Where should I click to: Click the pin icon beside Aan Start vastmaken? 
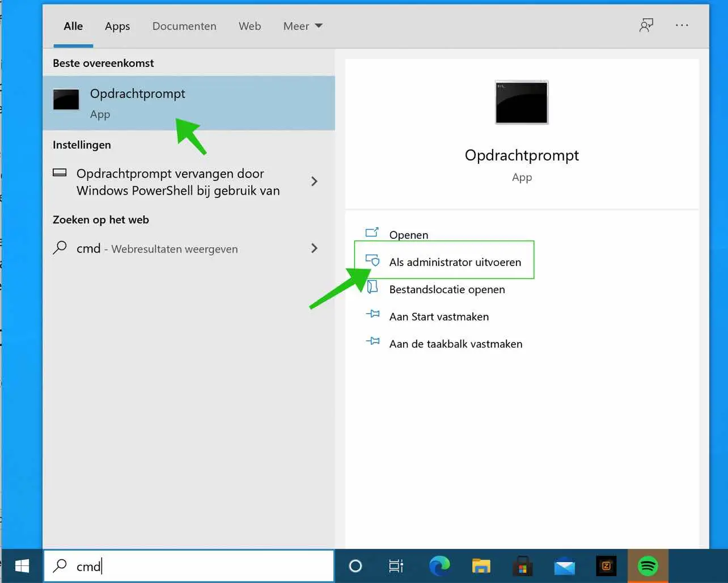coord(373,314)
